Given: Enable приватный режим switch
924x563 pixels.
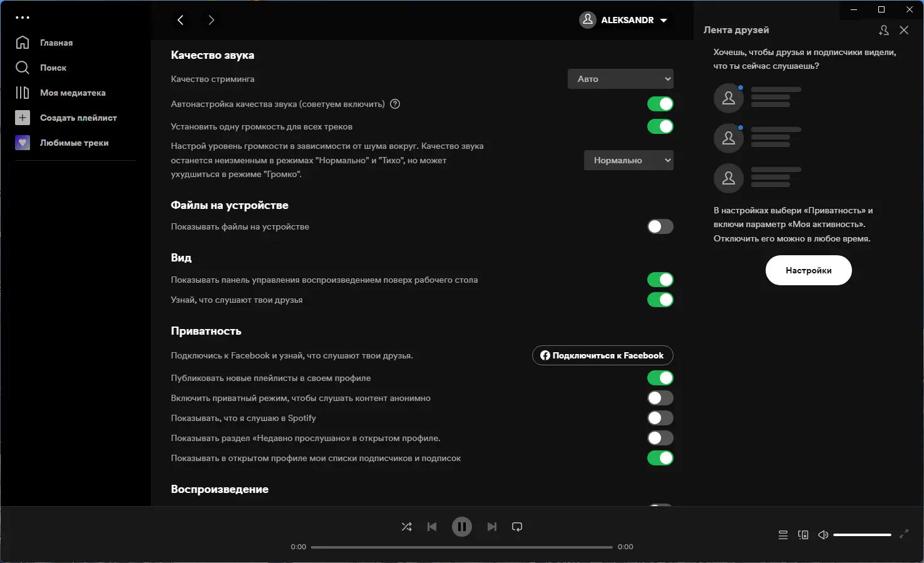Looking at the screenshot, I should coord(660,398).
